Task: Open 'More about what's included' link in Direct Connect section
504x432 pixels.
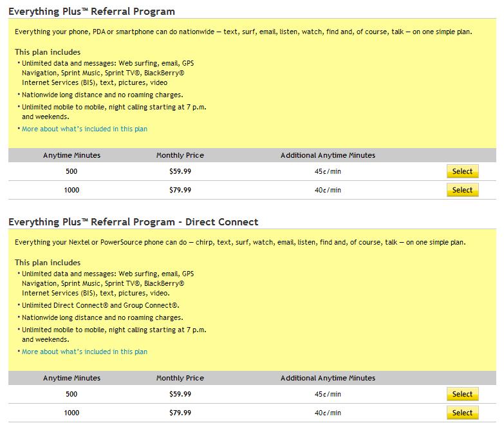Action: 84,352
